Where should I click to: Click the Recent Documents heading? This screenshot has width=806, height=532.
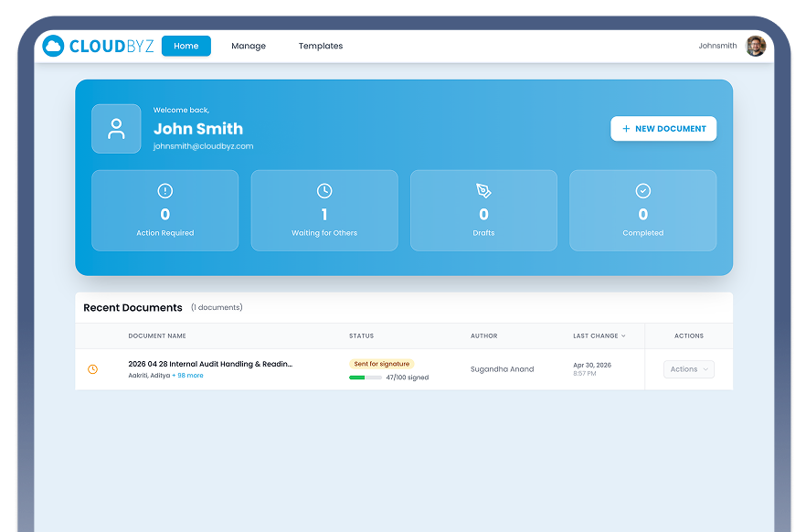(x=133, y=307)
